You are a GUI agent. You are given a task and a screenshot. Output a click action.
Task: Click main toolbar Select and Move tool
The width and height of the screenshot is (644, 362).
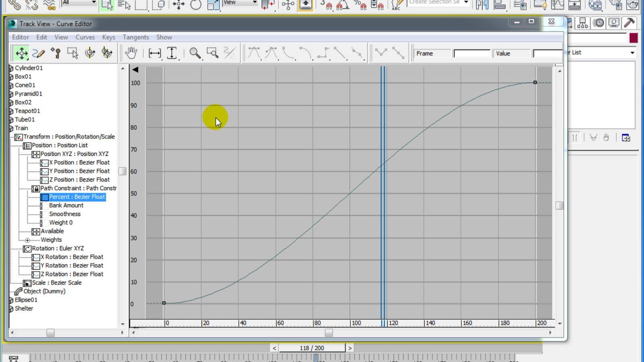179,5
